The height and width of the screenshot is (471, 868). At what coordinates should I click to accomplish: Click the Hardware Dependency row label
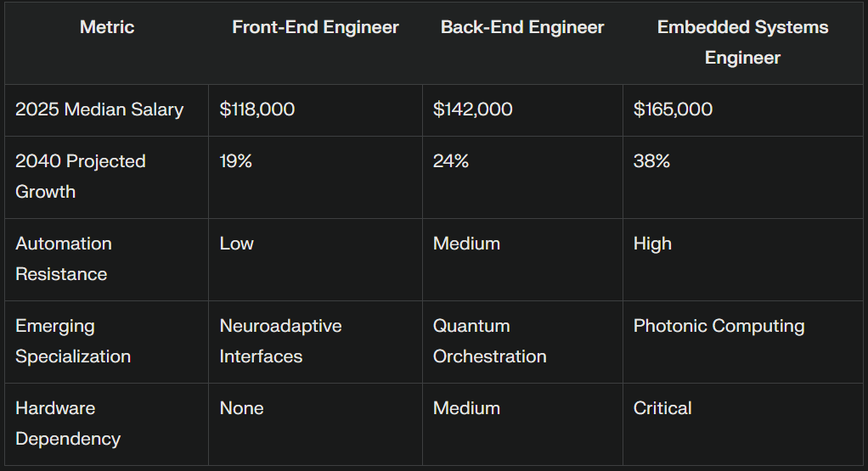click(68, 423)
